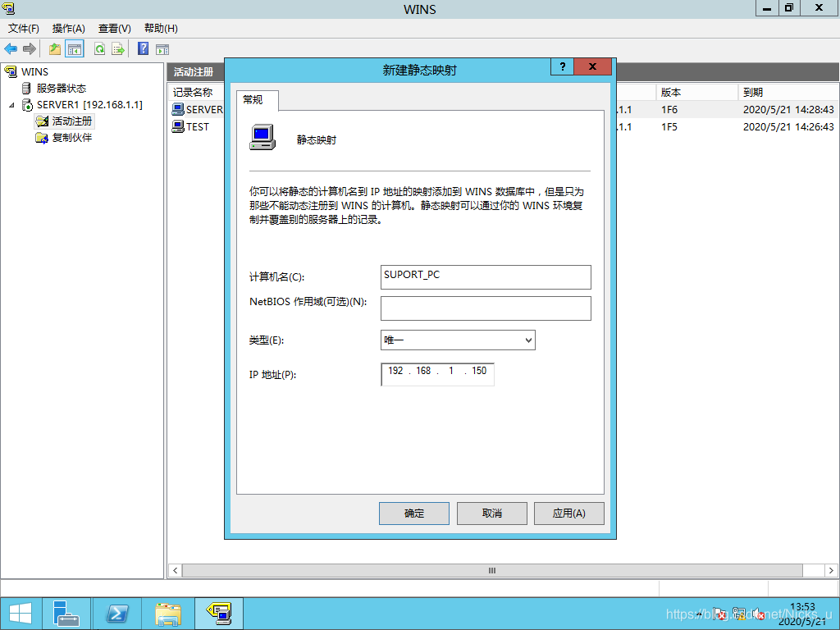Close the 新建静态映射 dialog
Screen dimensions: 840x630
(592, 66)
